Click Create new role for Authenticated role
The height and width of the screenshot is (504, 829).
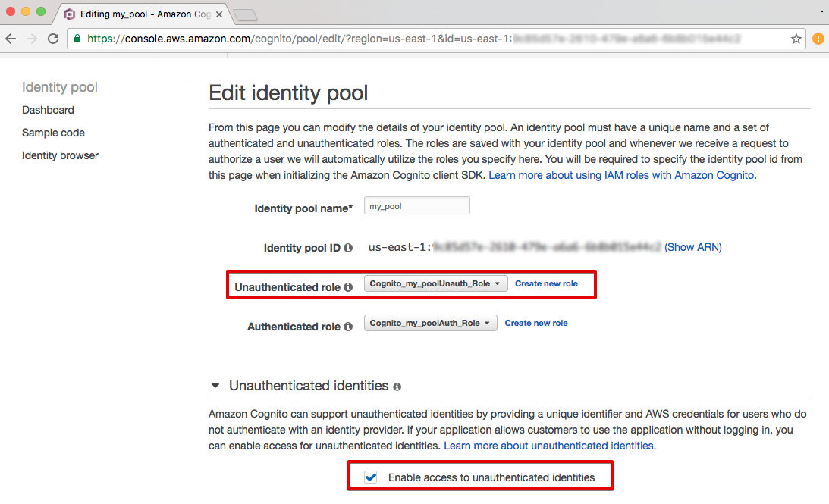536,323
